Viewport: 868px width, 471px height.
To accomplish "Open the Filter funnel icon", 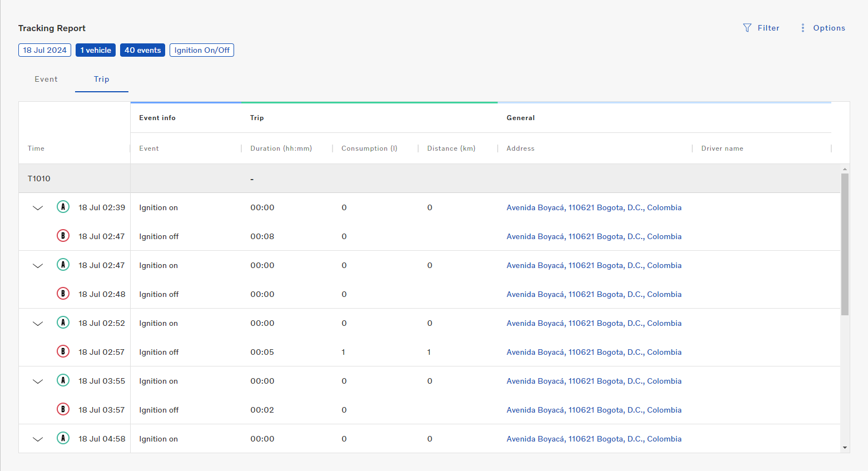I will coord(747,28).
